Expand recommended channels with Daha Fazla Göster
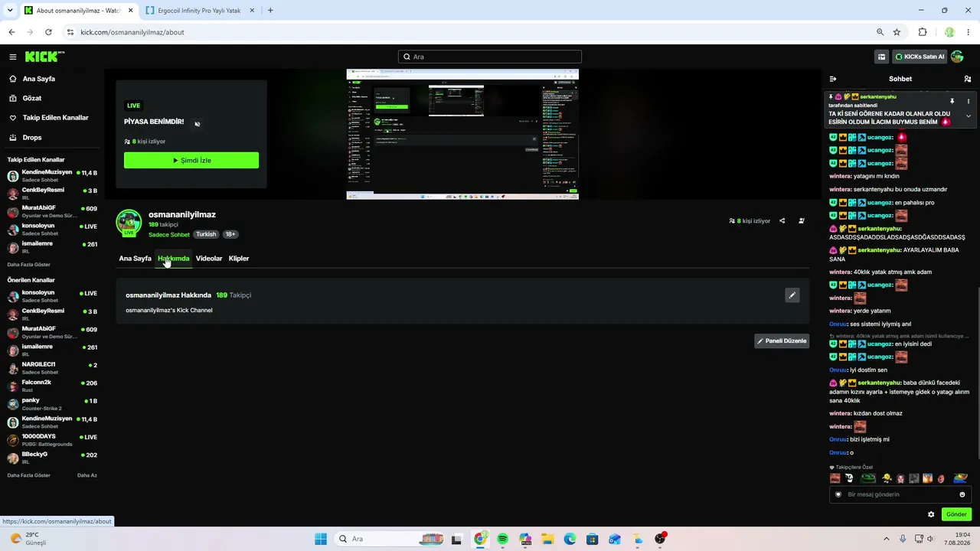The width and height of the screenshot is (980, 551). point(29,475)
